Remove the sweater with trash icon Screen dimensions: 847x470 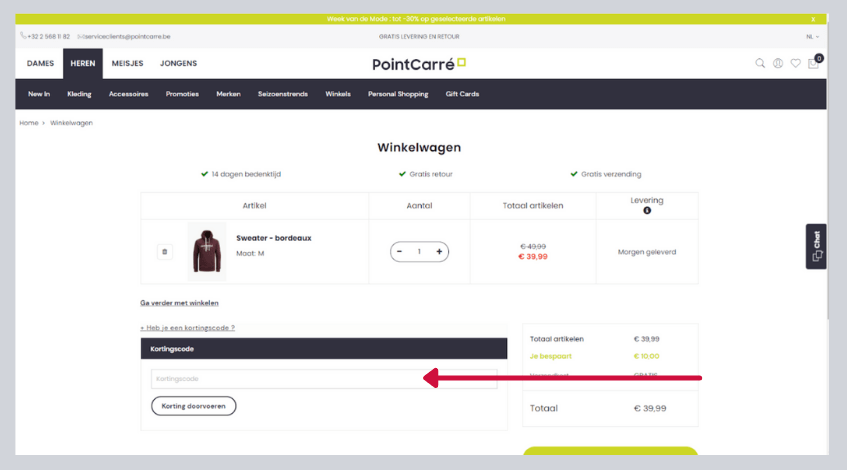[164, 252]
